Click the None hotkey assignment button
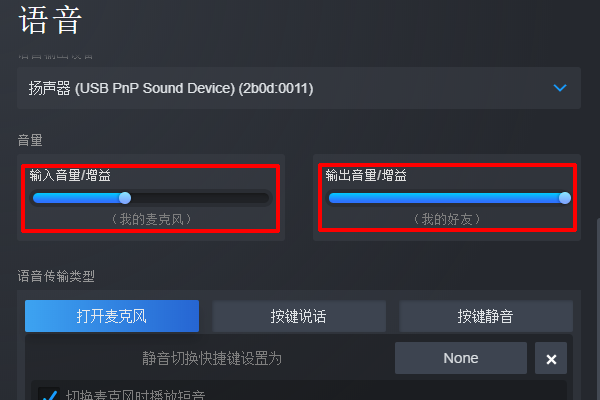Image resolution: width=600 pixels, height=400 pixels. 461,357
